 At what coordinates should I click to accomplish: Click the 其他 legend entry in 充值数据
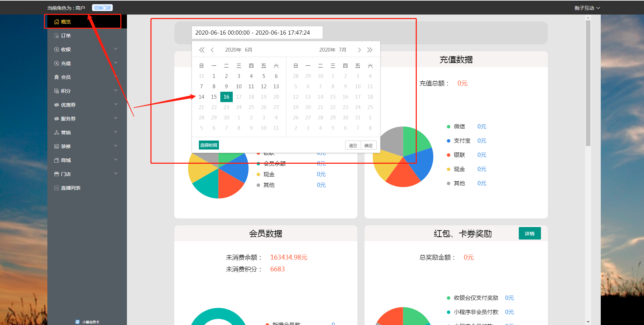466,183
